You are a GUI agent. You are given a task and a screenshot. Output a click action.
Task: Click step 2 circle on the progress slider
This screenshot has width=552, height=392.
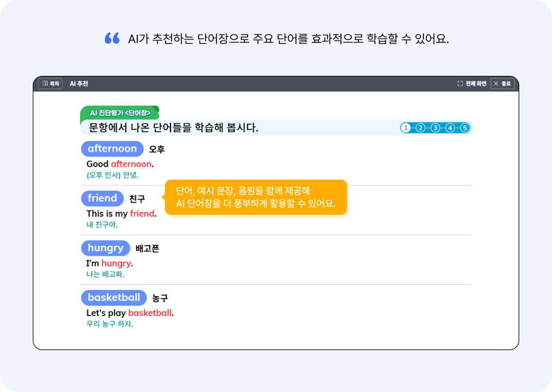(420, 127)
